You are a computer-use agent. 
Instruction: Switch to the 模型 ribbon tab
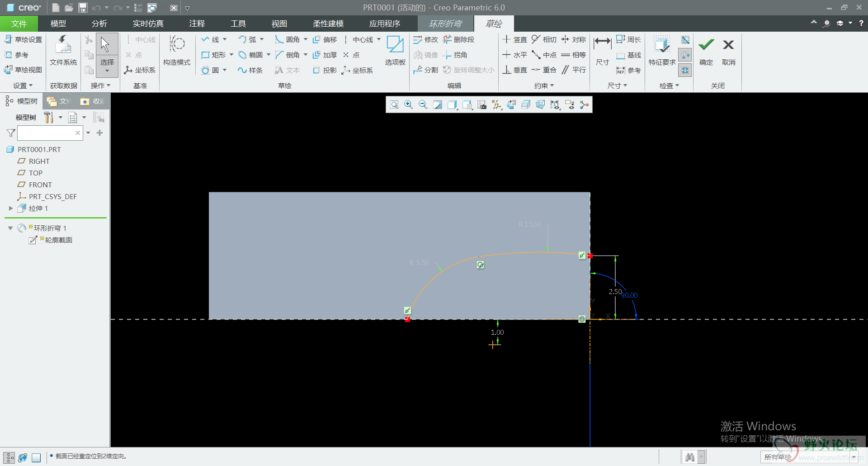coord(58,24)
